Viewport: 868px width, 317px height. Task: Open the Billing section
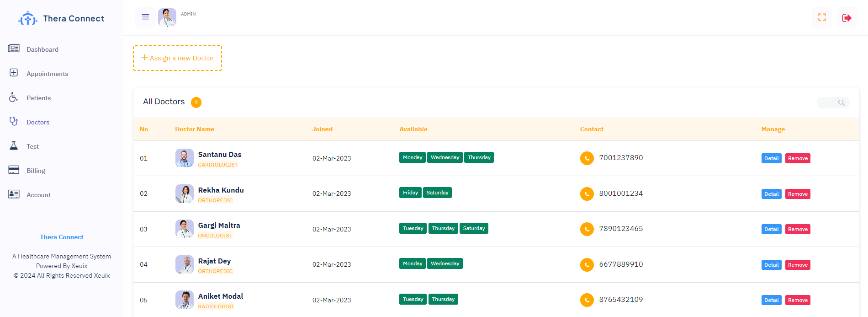36,171
